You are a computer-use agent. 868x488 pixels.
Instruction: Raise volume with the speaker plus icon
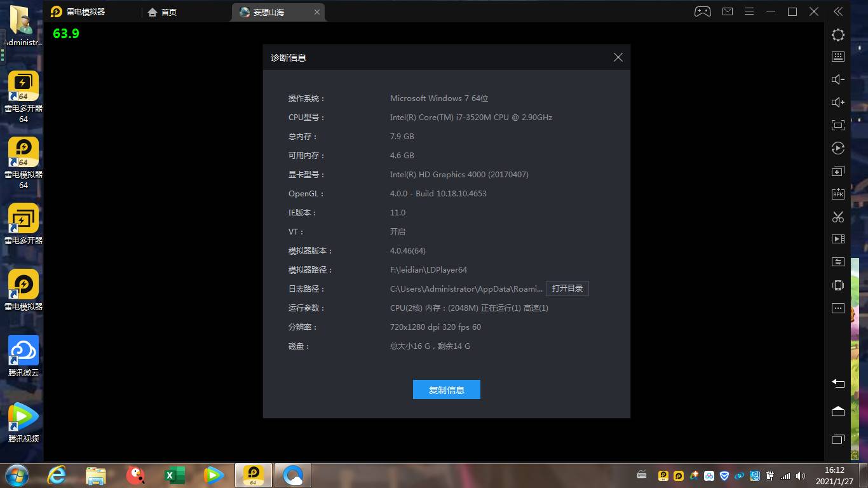click(x=838, y=102)
